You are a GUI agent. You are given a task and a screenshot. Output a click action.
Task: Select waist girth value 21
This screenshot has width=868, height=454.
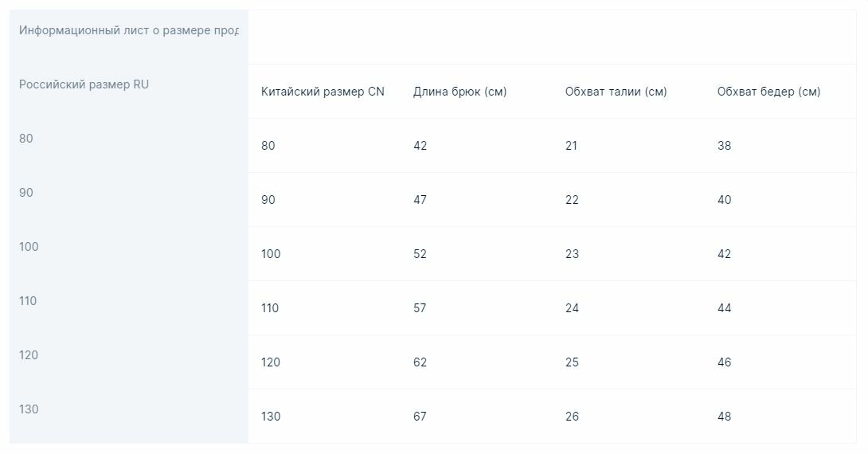[x=572, y=146]
